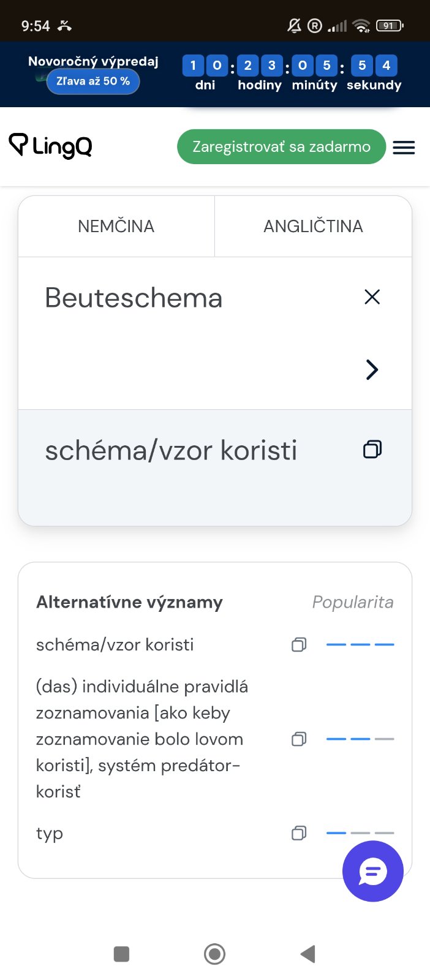The image size is (430, 980).
Task: Click the popularity bars for 'typ'
Action: coord(360,833)
